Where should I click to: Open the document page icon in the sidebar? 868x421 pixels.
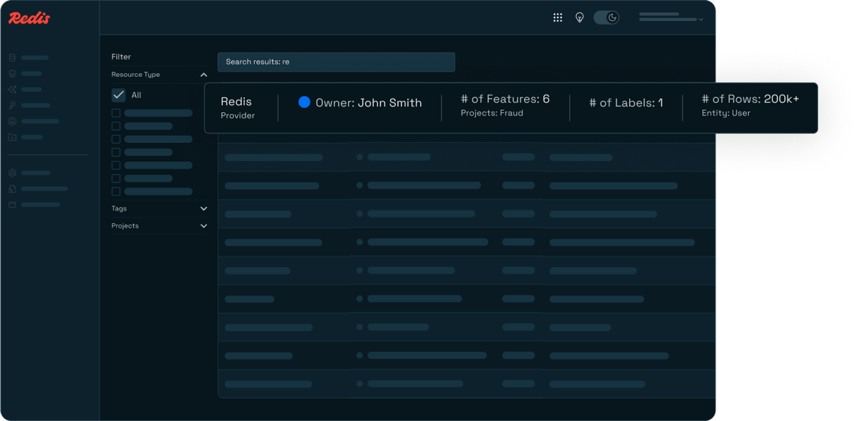12,189
